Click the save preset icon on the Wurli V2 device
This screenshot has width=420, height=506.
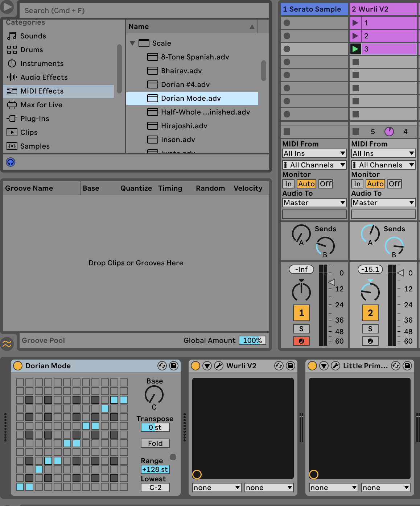pos(290,366)
